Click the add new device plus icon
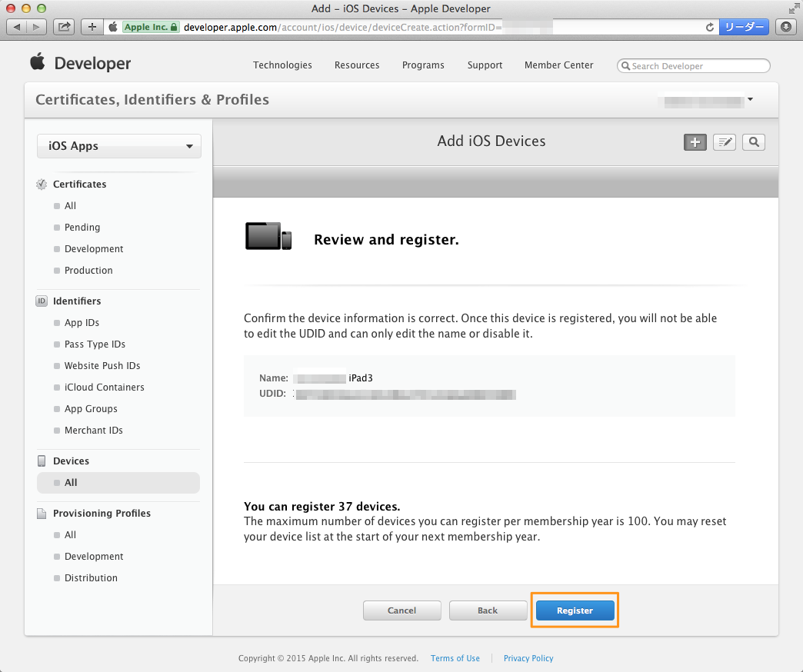The height and width of the screenshot is (672, 803). (x=695, y=141)
